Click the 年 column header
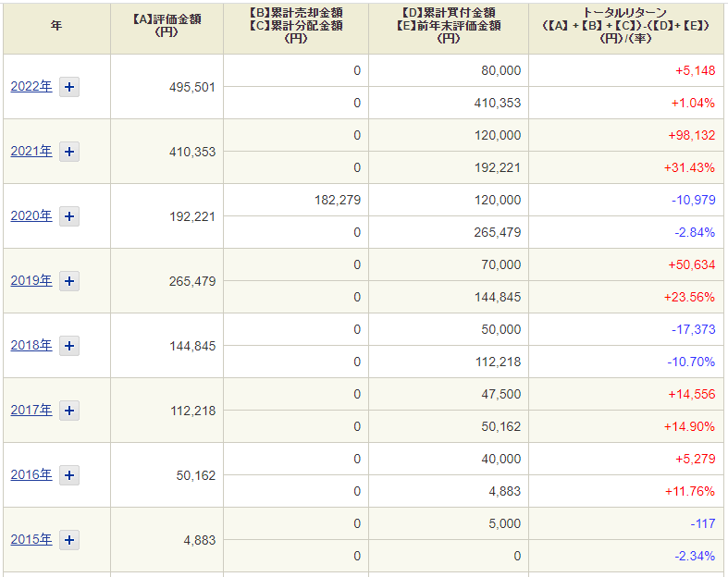The width and height of the screenshot is (728, 577). click(x=56, y=26)
